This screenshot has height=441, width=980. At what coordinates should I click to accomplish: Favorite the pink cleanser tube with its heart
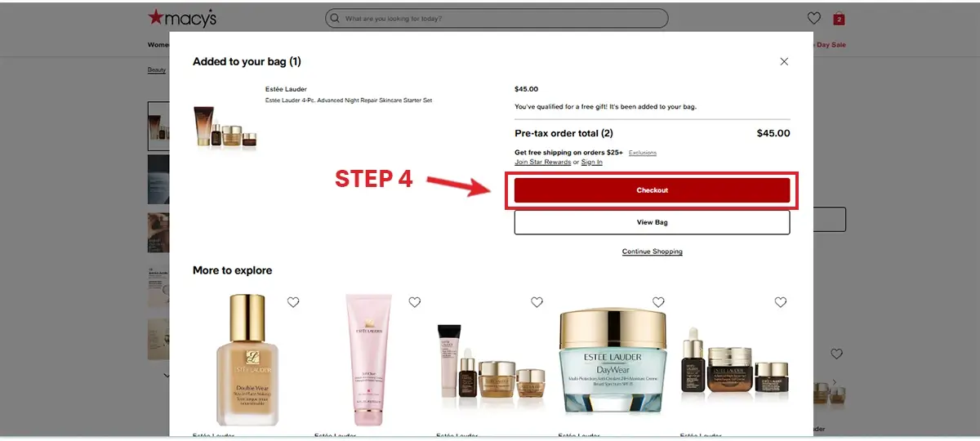[415, 302]
